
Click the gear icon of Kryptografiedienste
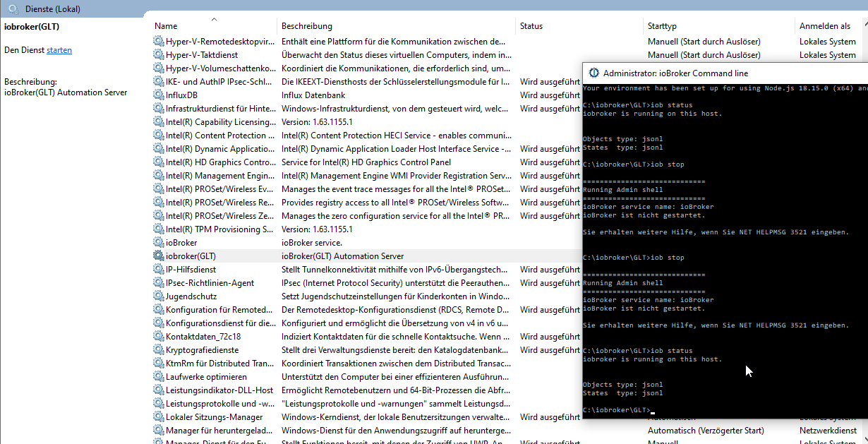click(x=158, y=350)
